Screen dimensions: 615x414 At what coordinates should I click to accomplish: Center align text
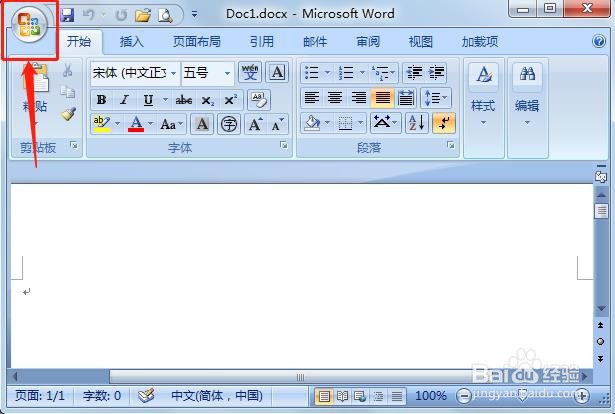click(335, 98)
